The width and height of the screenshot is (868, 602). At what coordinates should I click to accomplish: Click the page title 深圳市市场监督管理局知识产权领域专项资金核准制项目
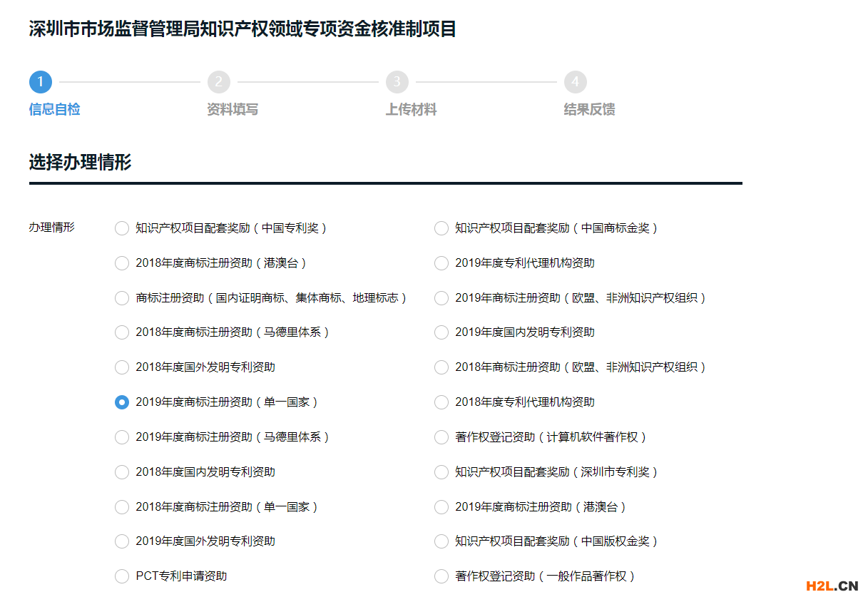click(x=242, y=29)
